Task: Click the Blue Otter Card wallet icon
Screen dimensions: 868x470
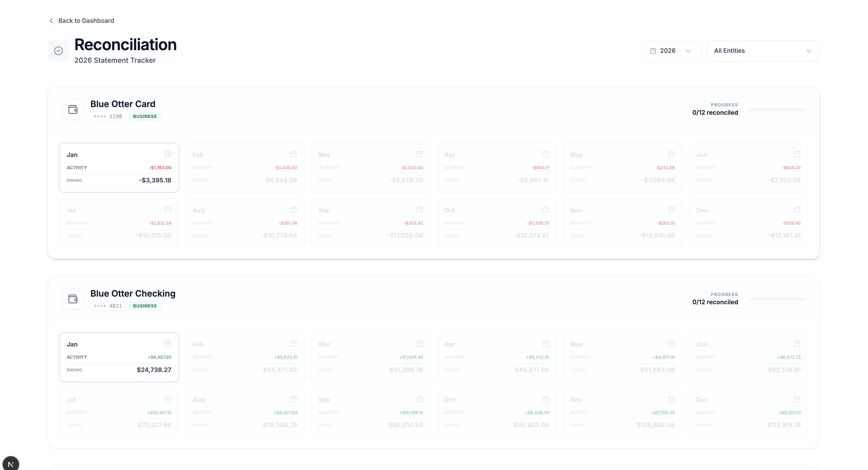Action: (x=73, y=109)
